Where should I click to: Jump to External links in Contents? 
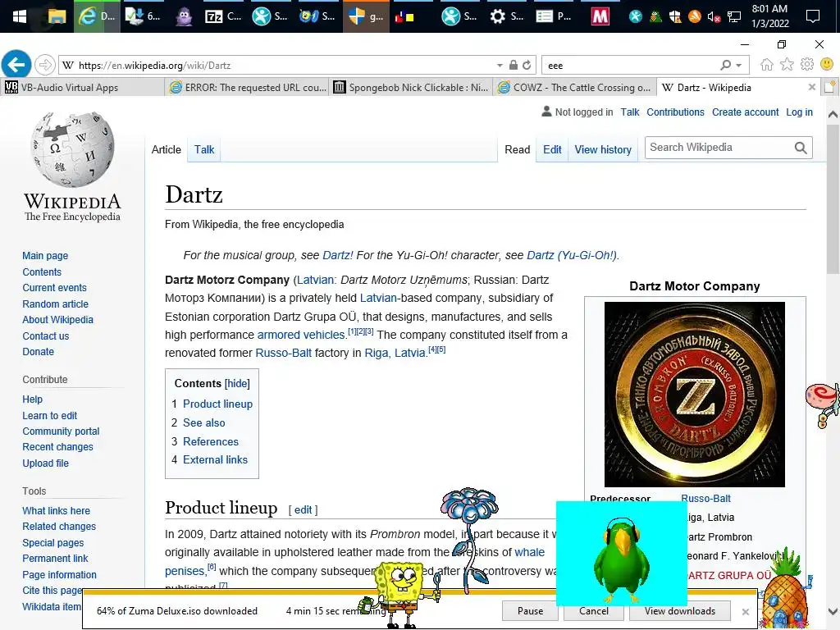pos(215,459)
